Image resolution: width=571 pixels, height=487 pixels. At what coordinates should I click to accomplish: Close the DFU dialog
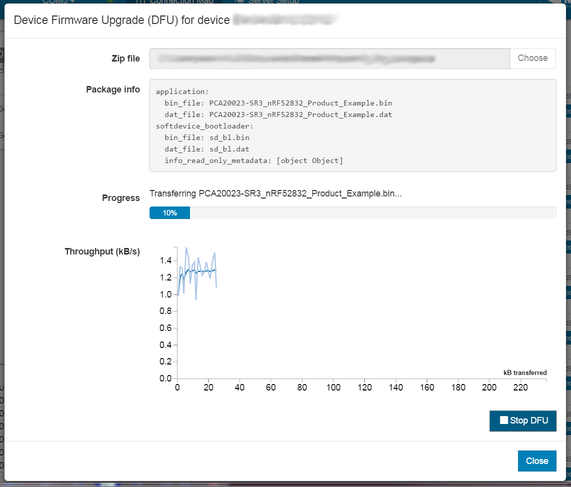(x=537, y=461)
